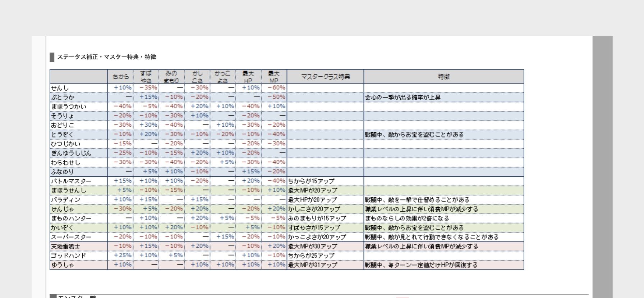Select the バトルマスター row name
This screenshot has height=298, width=644.
71,181
